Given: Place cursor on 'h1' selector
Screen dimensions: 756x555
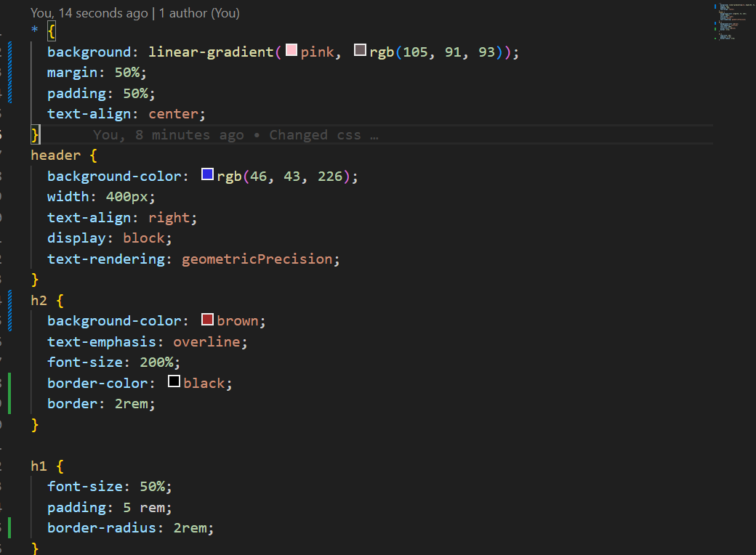Looking at the screenshot, I should (39, 466).
